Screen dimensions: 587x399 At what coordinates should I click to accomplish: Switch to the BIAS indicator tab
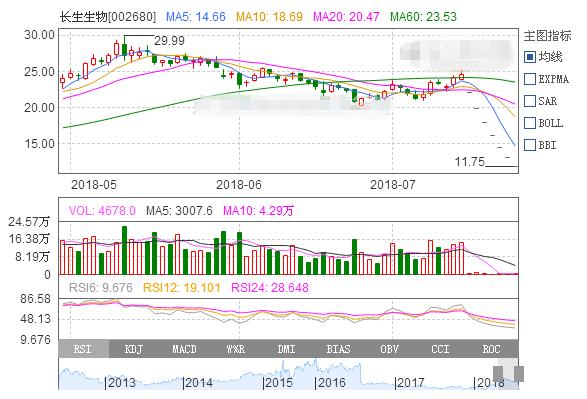338,349
